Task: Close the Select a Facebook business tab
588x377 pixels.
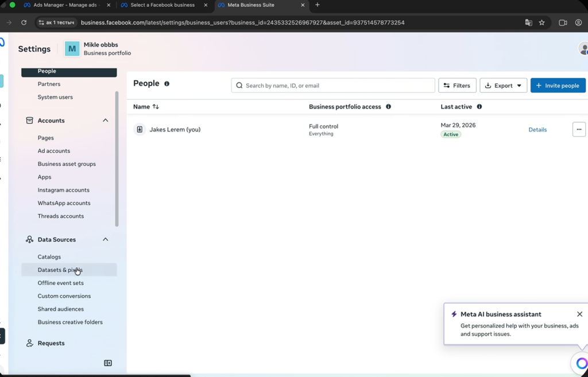Action: click(206, 5)
